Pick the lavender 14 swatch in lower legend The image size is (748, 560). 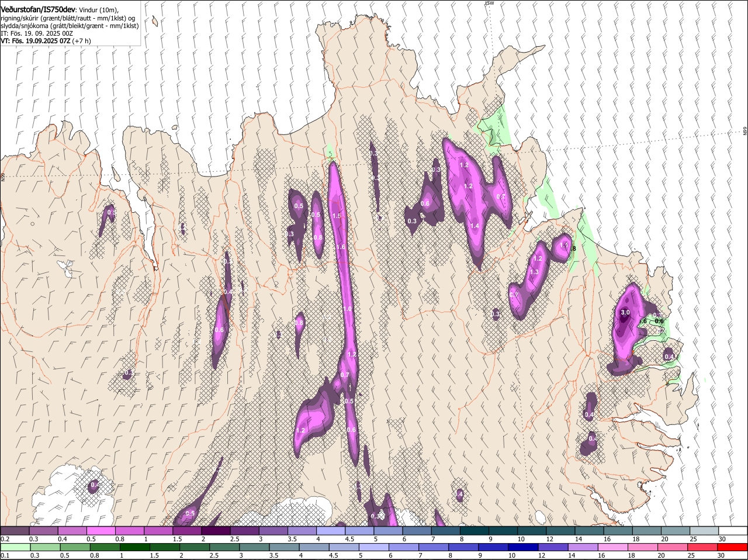point(584,547)
